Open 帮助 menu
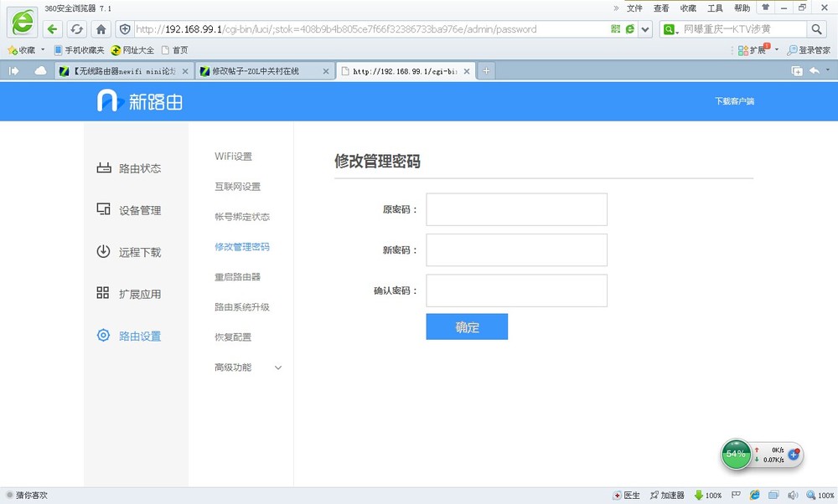 click(x=742, y=8)
